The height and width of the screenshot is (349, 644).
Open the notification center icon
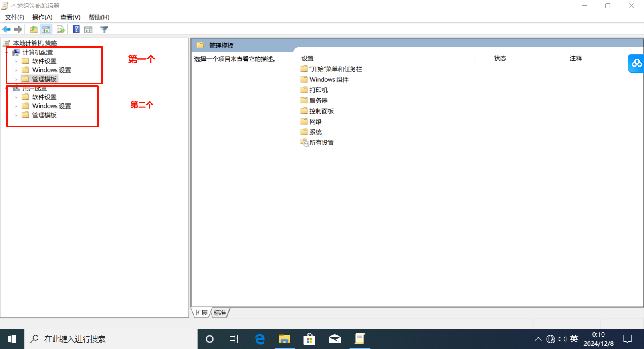628,339
